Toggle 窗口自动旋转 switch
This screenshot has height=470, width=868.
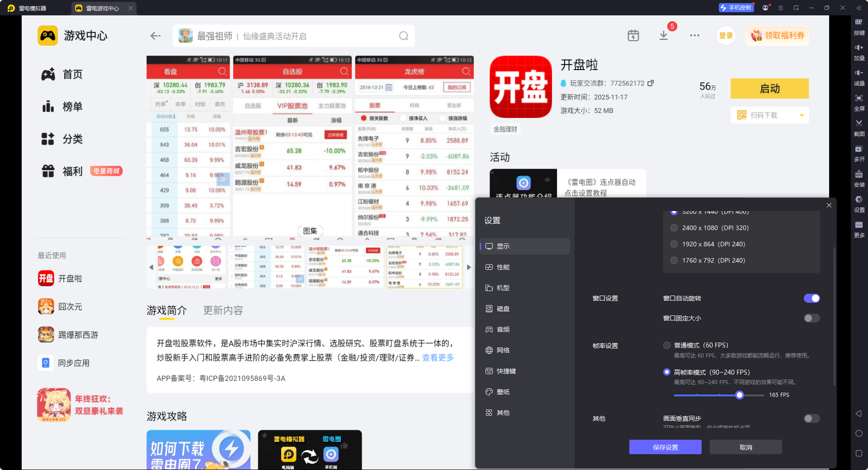tap(811, 298)
